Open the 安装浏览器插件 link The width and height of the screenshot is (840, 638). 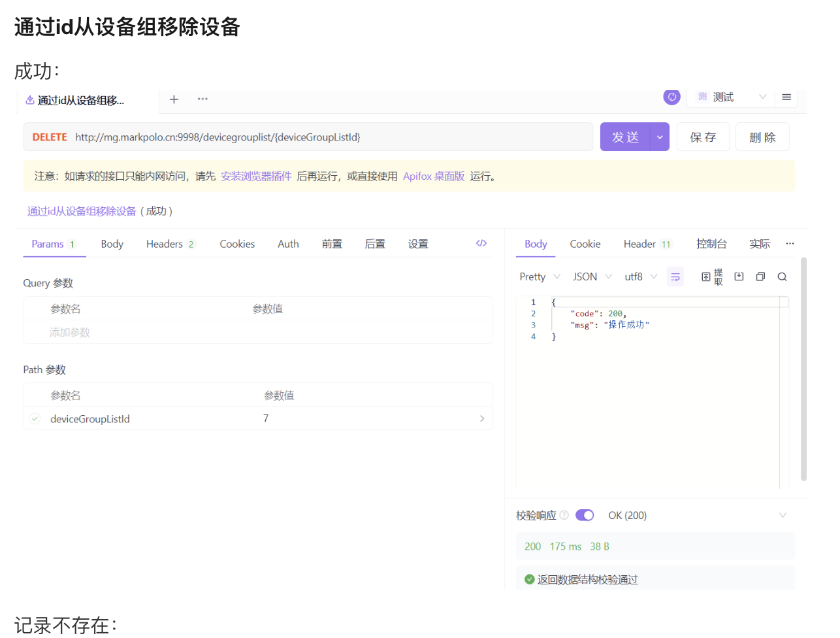pyautogui.click(x=256, y=176)
